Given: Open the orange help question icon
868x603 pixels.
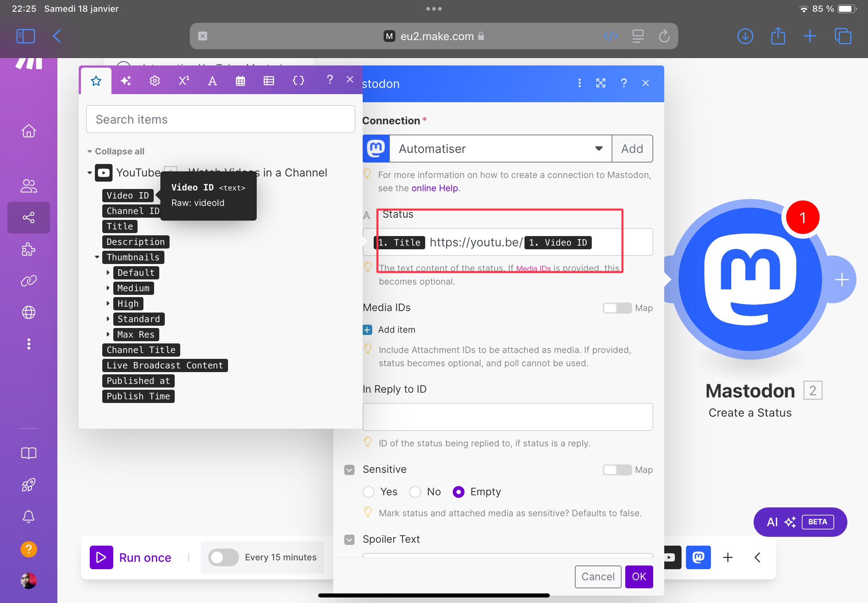Looking at the screenshot, I should 29,549.
